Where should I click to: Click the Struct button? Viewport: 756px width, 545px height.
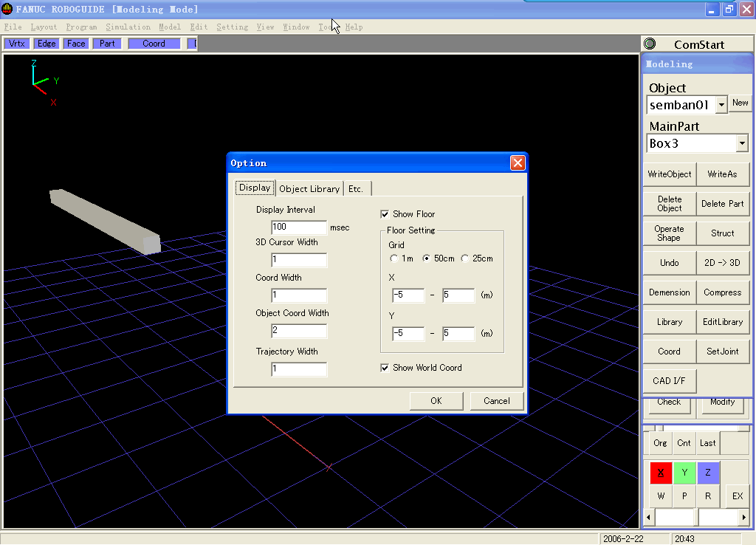(722, 233)
